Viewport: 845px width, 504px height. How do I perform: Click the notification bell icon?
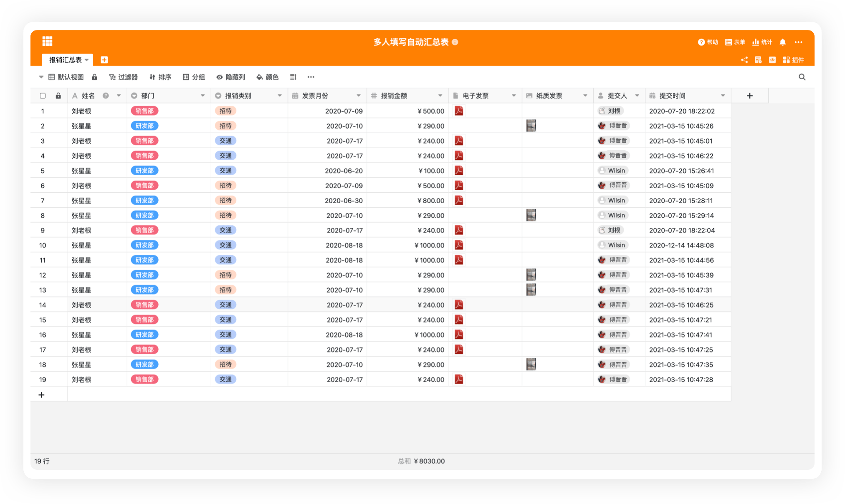[782, 42]
